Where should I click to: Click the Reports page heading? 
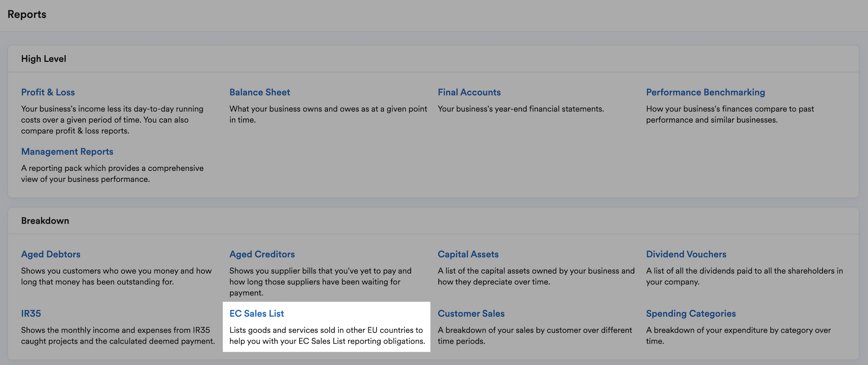tap(27, 15)
